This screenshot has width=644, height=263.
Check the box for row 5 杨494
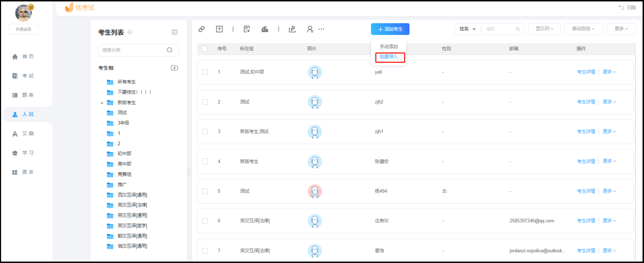(205, 191)
